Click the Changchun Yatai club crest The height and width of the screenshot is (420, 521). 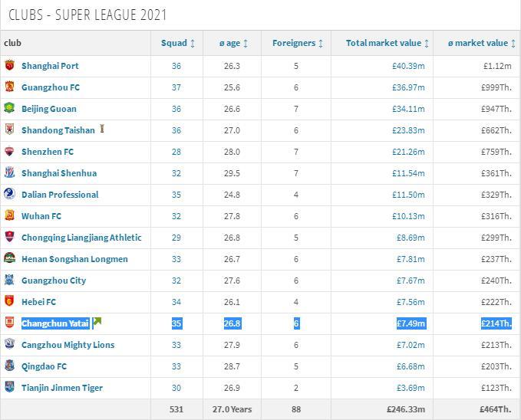[9, 323]
